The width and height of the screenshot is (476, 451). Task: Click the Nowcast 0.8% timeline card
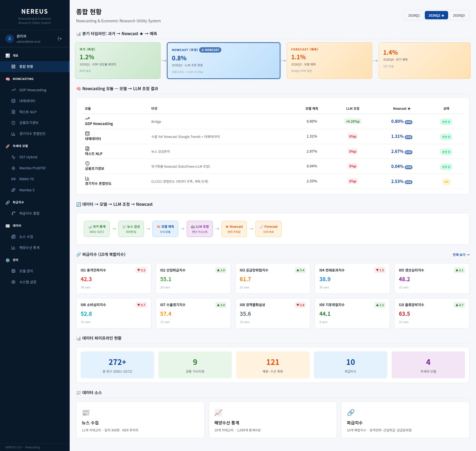click(224, 61)
